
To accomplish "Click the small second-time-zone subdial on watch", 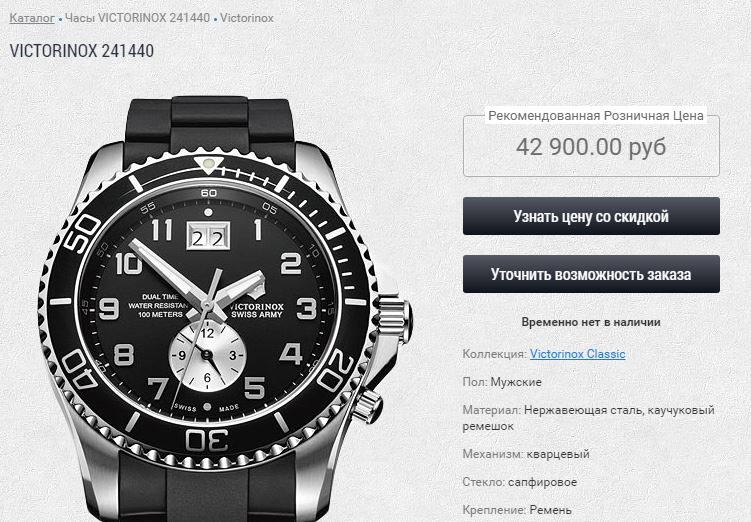I will (207, 355).
